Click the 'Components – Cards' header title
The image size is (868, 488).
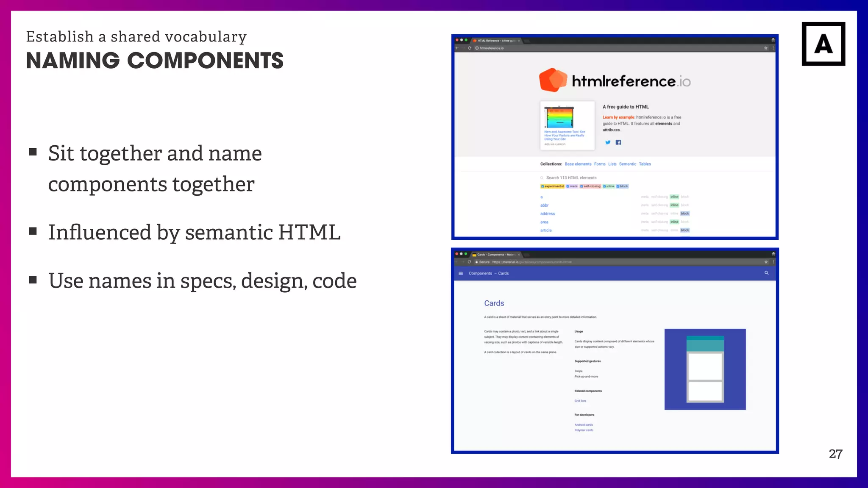pos(489,273)
